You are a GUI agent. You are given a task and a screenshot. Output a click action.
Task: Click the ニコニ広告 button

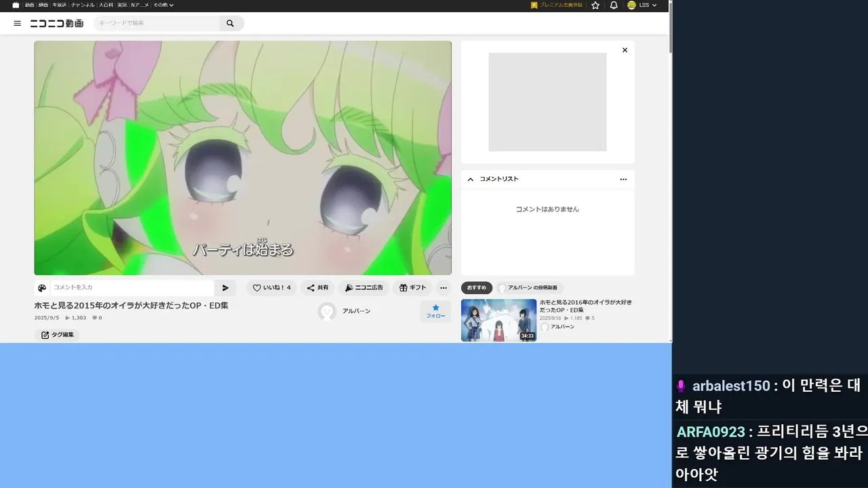pos(363,287)
